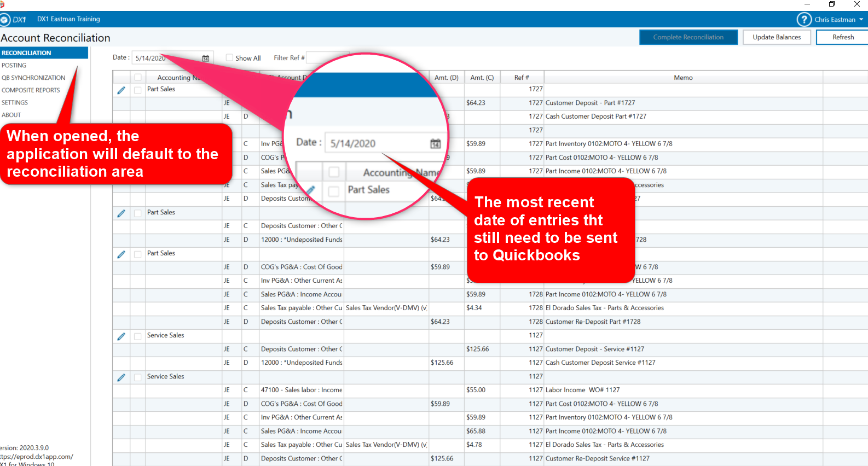The width and height of the screenshot is (868, 466).
Task: Edit the Part Sales entry with ref 1727
Action: coord(121,90)
